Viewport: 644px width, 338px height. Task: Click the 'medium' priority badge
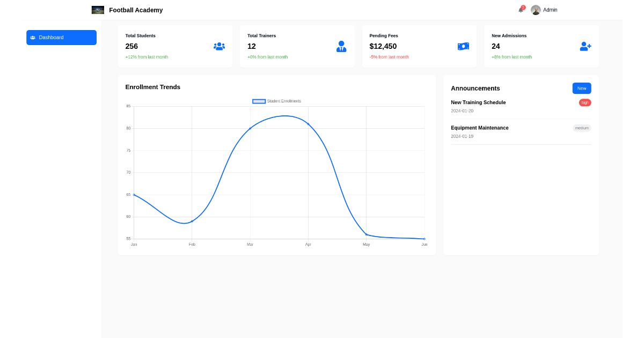pyautogui.click(x=582, y=128)
